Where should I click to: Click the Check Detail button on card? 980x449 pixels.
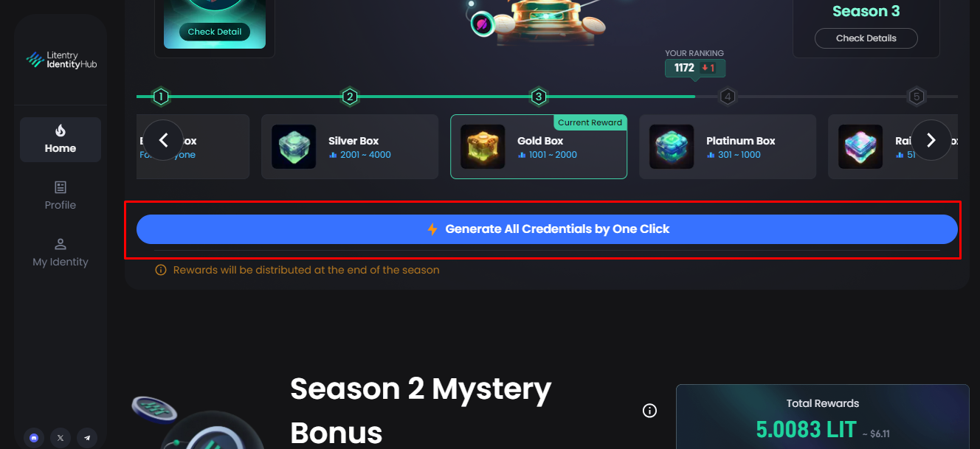click(215, 32)
